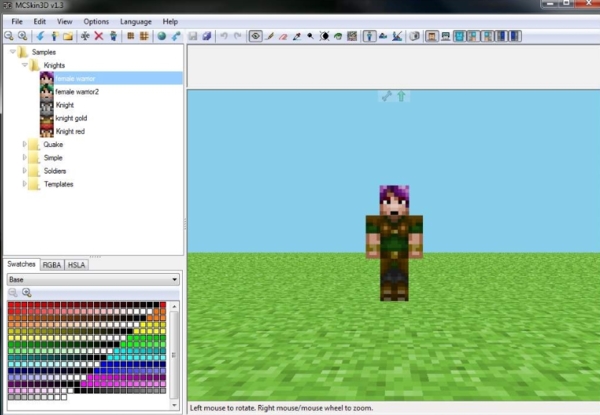Click the globe upload icon
The image size is (600, 415).
pos(162,36)
